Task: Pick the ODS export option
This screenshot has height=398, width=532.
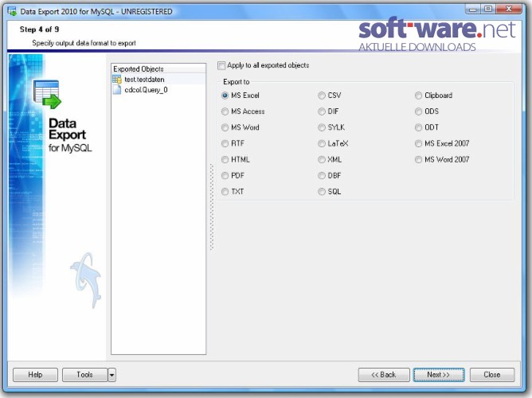Action: coord(418,111)
